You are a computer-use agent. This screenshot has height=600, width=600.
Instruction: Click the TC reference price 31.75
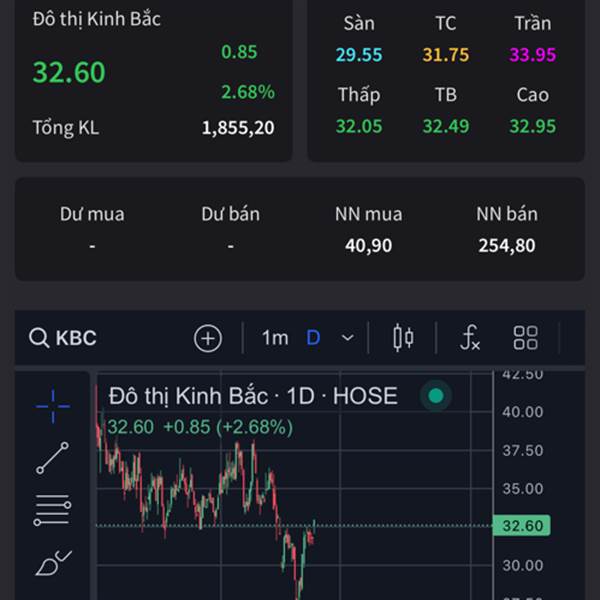pyautogui.click(x=445, y=54)
